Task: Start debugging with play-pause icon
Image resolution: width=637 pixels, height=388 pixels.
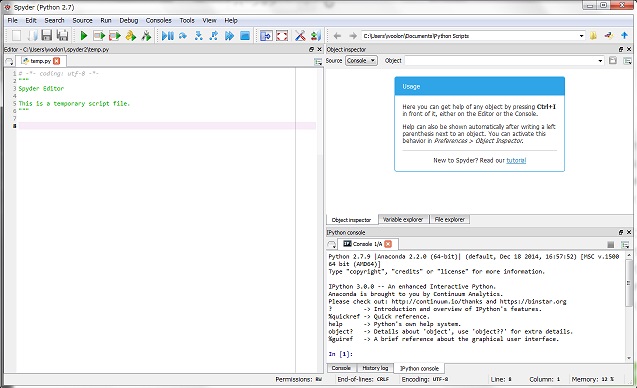Action: [167, 36]
